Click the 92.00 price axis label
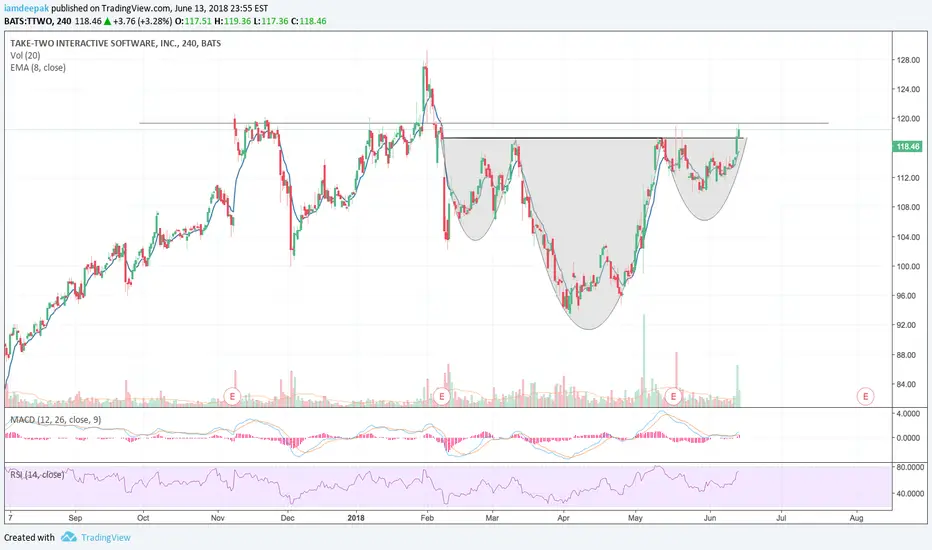Screen dimensions: 932x550 [908, 325]
